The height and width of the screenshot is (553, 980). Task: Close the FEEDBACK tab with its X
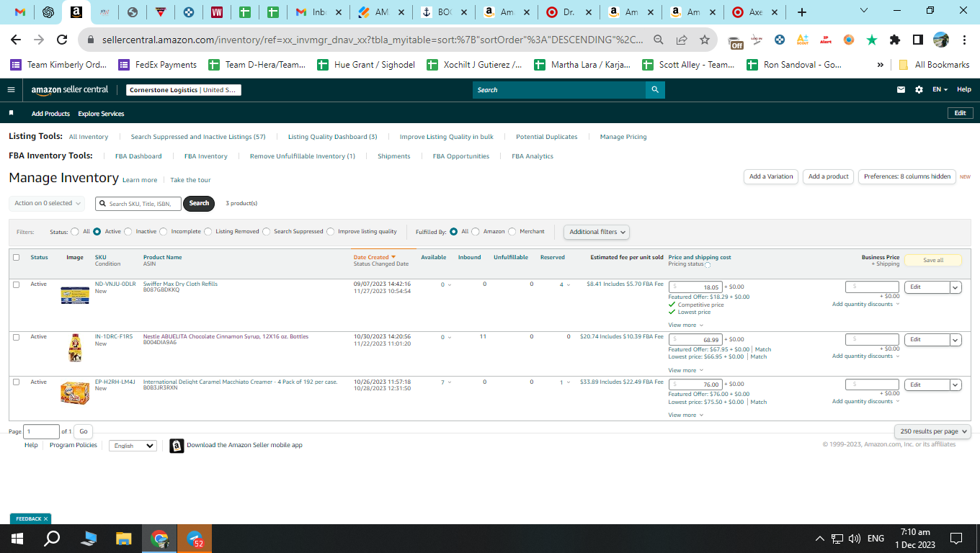[x=45, y=518]
